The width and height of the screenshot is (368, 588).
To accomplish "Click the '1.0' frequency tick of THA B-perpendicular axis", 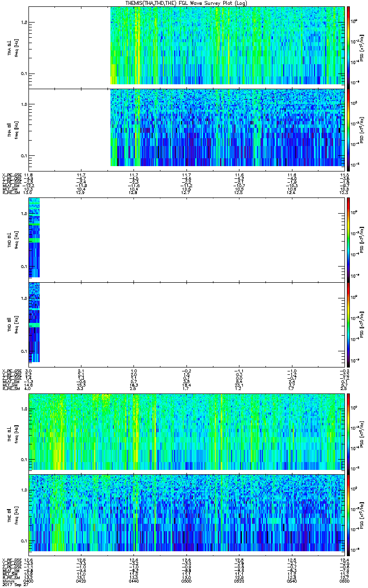I will [24, 23].
